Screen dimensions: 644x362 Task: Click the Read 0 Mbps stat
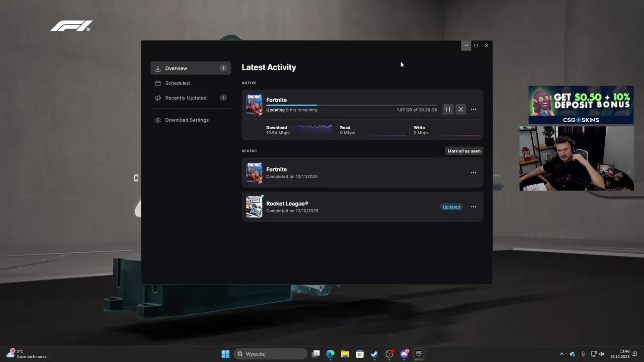pyautogui.click(x=348, y=130)
